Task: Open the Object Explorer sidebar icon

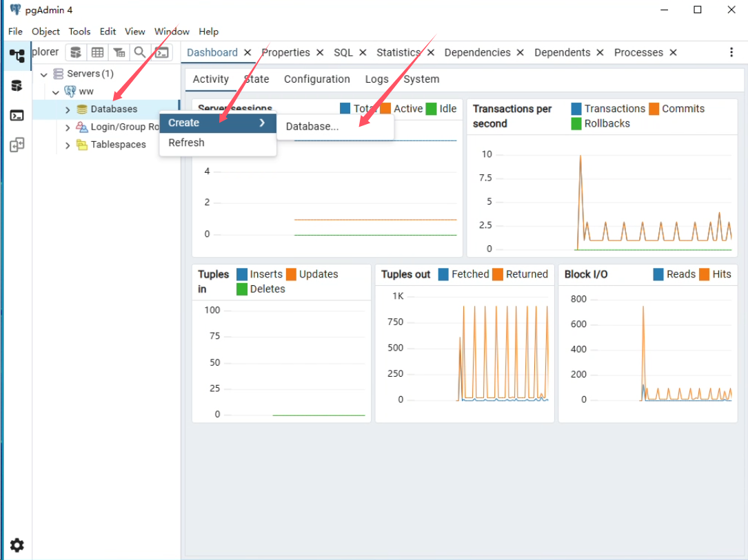Action: click(x=17, y=56)
